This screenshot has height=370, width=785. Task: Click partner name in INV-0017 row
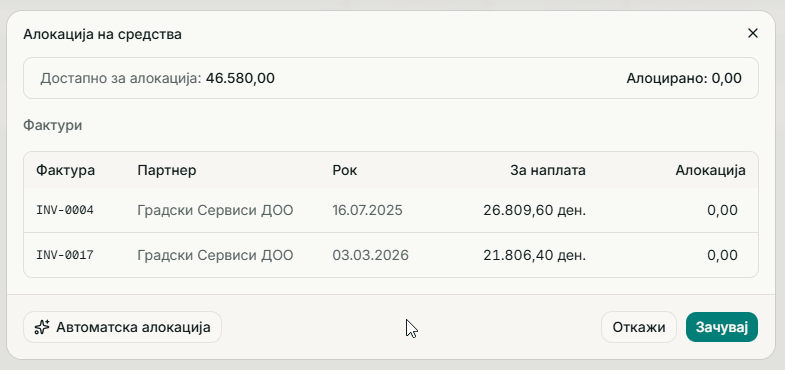[x=215, y=255]
